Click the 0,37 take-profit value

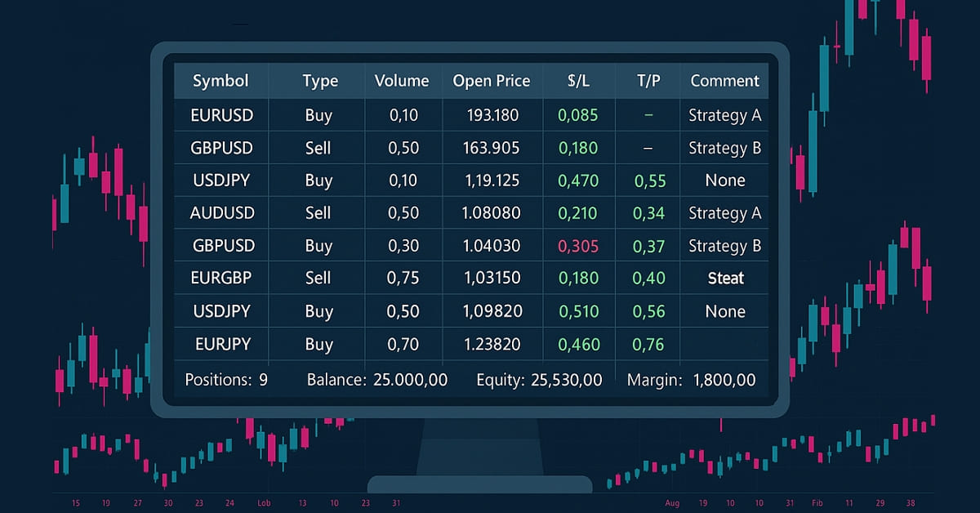[649, 246]
